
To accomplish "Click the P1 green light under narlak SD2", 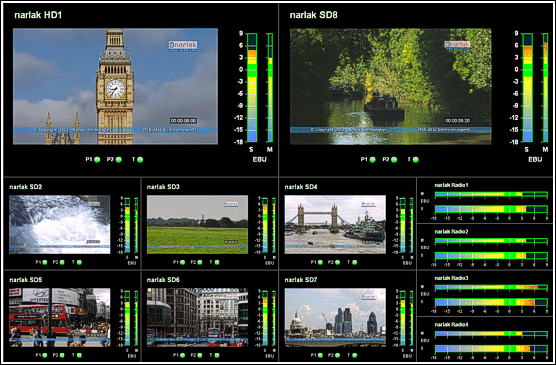I will coord(45,262).
